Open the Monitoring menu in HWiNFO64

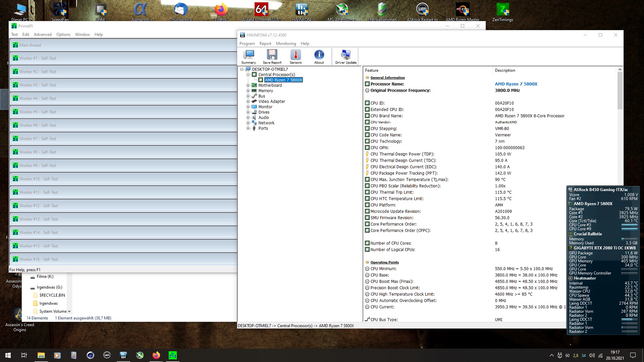tap(286, 44)
